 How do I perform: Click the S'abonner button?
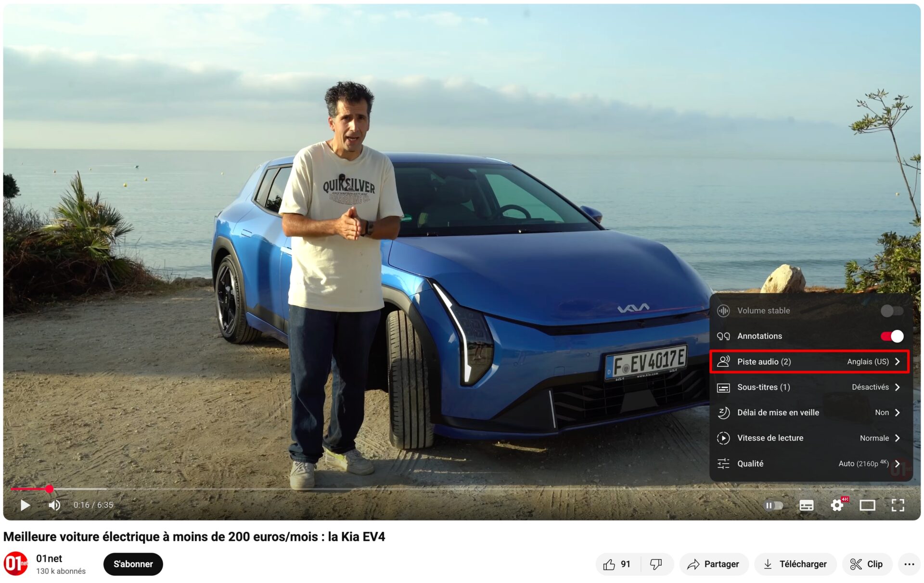pos(133,564)
